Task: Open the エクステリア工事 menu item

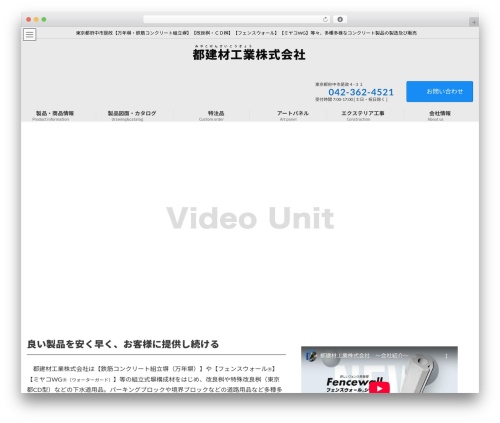Action: pyautogui.click(x=363, y=115)
